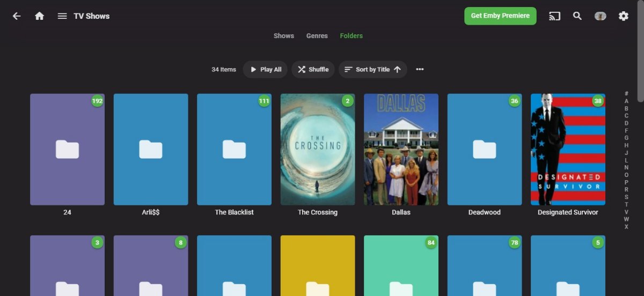
Task: Open the user profile avatar
Action: pyautogui.click(x=601, y=16)
